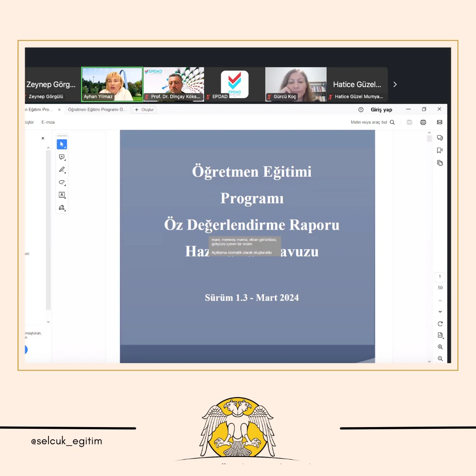Viewport: 476px width, 476px height.
Task: Zoom in on the document
Action: click(440, 347)
